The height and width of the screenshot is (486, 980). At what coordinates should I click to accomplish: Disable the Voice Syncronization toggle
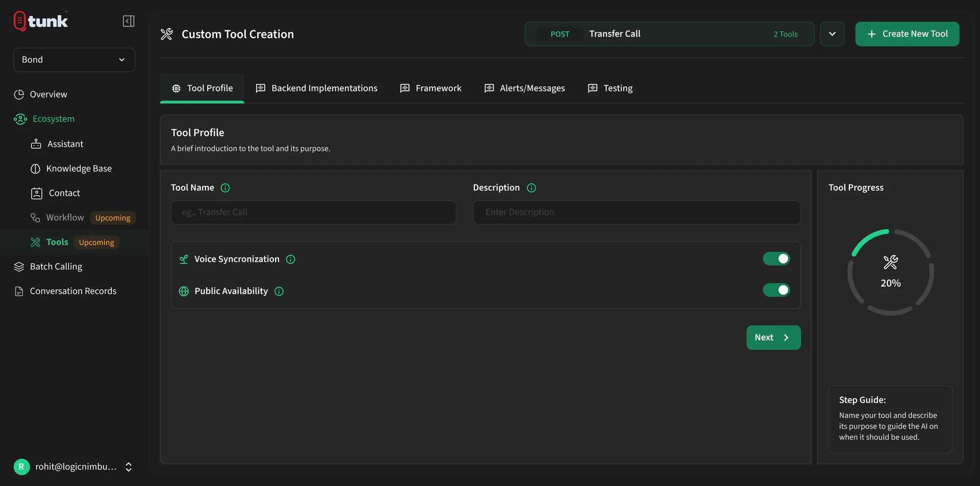(x=776, y=259)
